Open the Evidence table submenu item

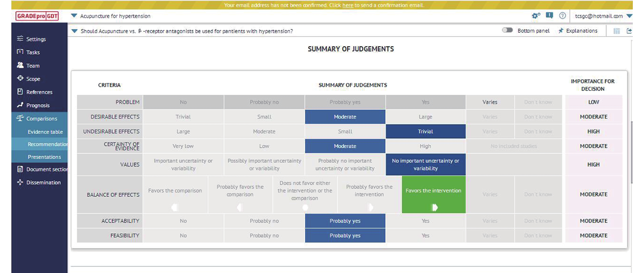[x=45, y=132]
